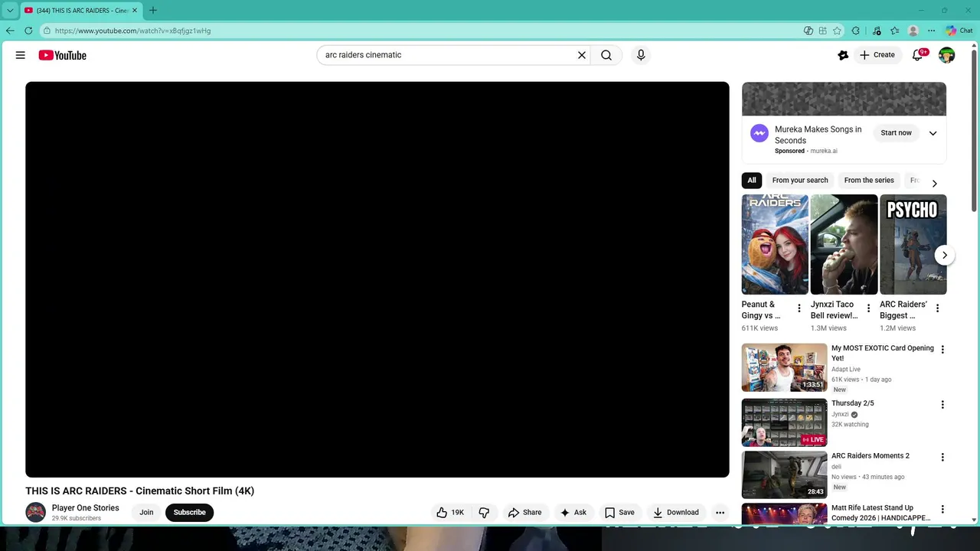Image resolution: width=980 pixels, height=551 pixels.
Task: Open the YouTube hamburger guide menu
Action: pos(21,55)
